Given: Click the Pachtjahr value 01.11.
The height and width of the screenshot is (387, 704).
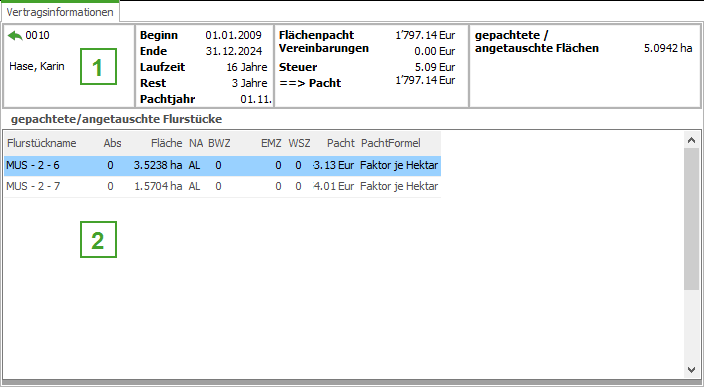Looking at the screenshot, I should [256, 99].
